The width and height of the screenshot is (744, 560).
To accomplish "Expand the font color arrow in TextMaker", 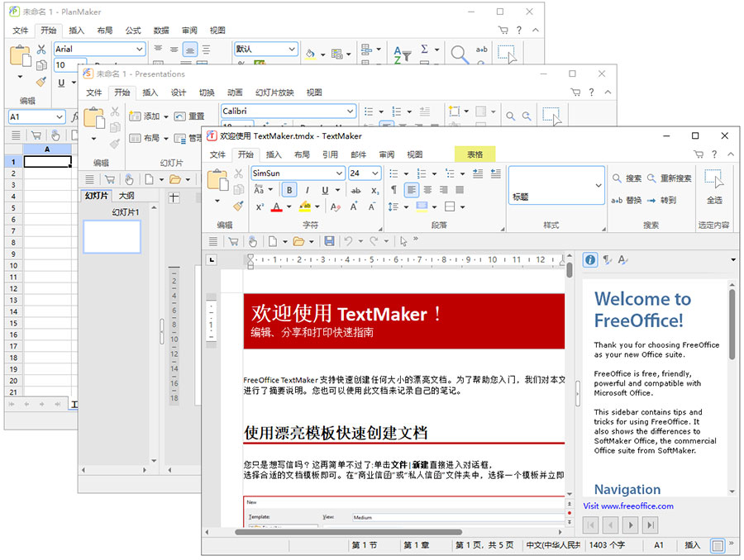I will pos(289,206).
